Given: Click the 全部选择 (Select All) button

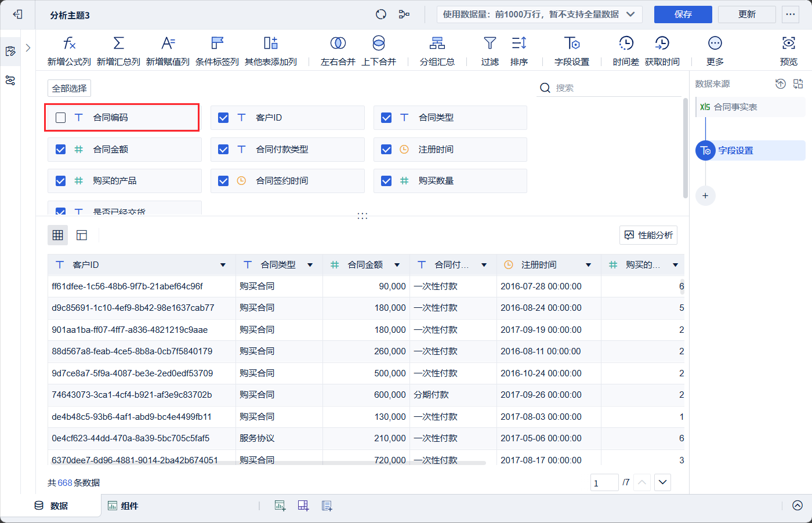Looking at the screenshot, I should [x=69, y=88].
